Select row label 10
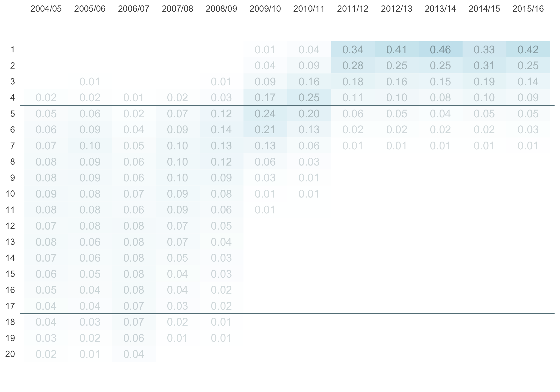This screenshot has width=560, height=392. 10,194
